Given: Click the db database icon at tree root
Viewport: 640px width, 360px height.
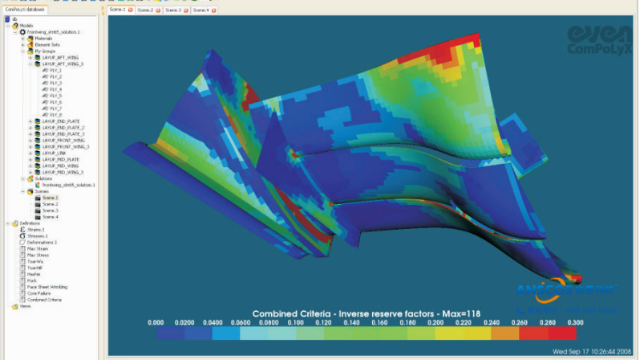Looking at the screenshot, I should coord(7,19).
